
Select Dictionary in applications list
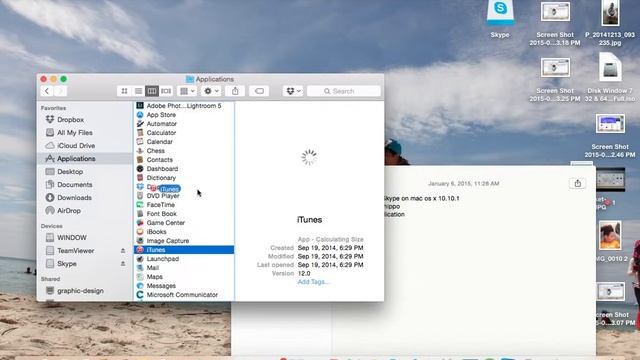click(x=184, y=178)
